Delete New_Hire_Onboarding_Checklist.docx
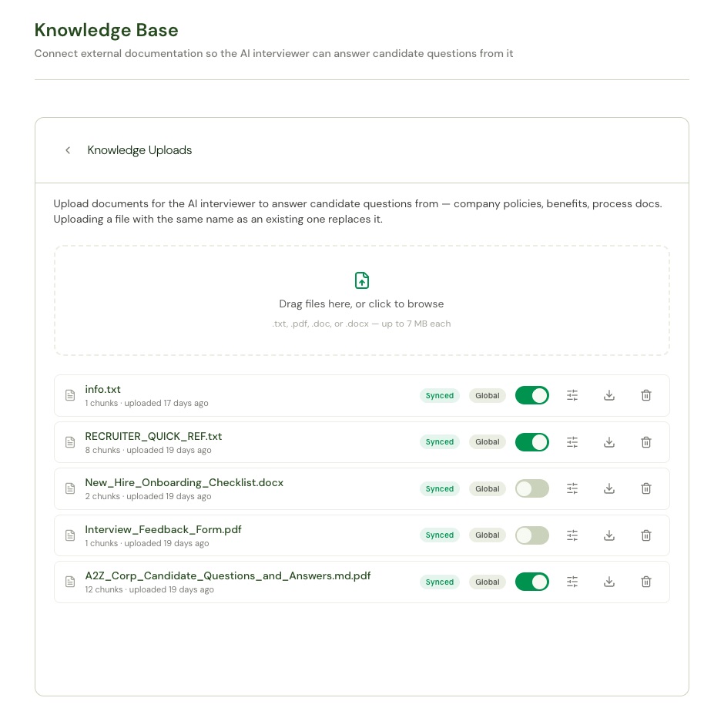 645,488
